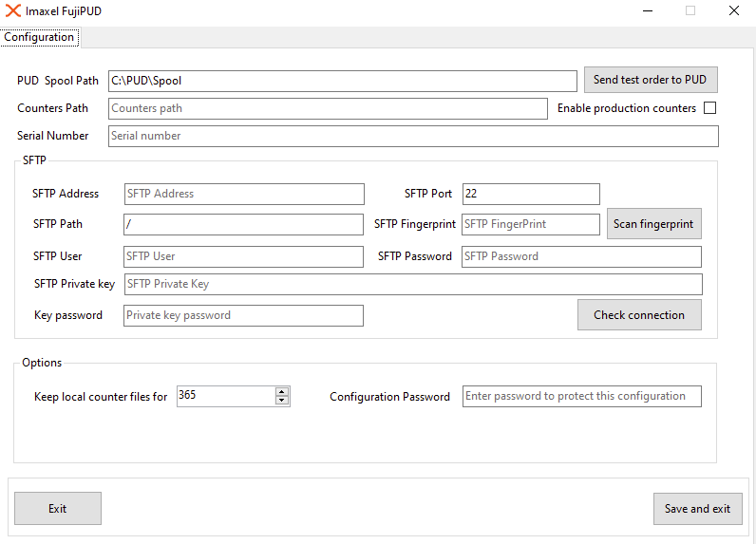Select the Configuration Password field
The image size is (756, 544).
tap(582, 396)
